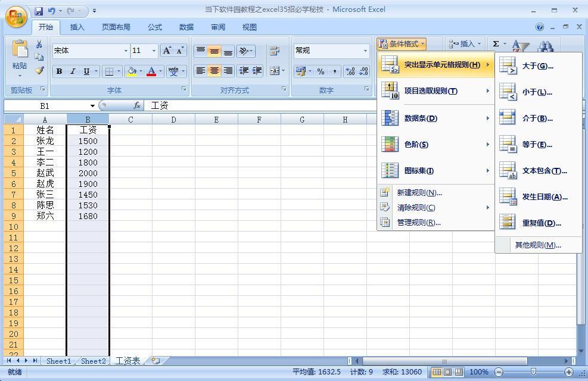Click the Increase Font Size icon

167,51
